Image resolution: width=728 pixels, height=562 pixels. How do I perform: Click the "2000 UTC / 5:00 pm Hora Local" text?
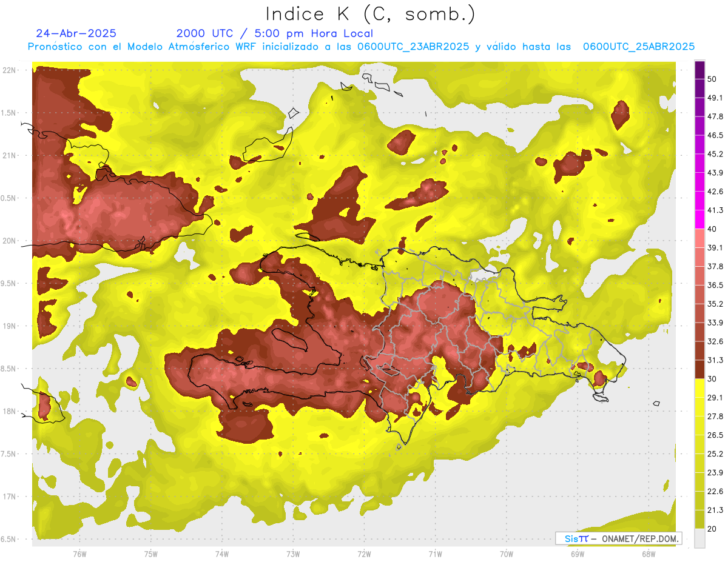[275, 33]
